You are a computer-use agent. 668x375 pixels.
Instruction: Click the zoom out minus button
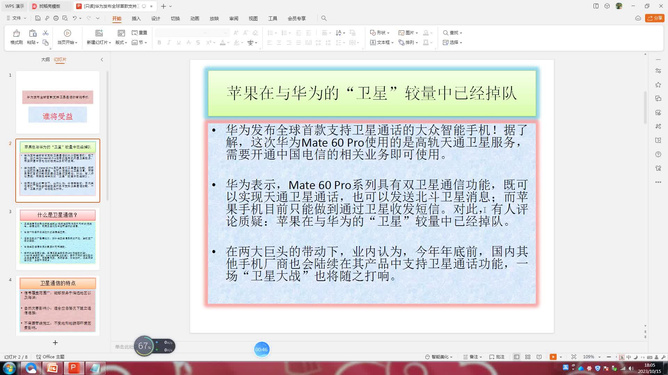pos(609,357)
